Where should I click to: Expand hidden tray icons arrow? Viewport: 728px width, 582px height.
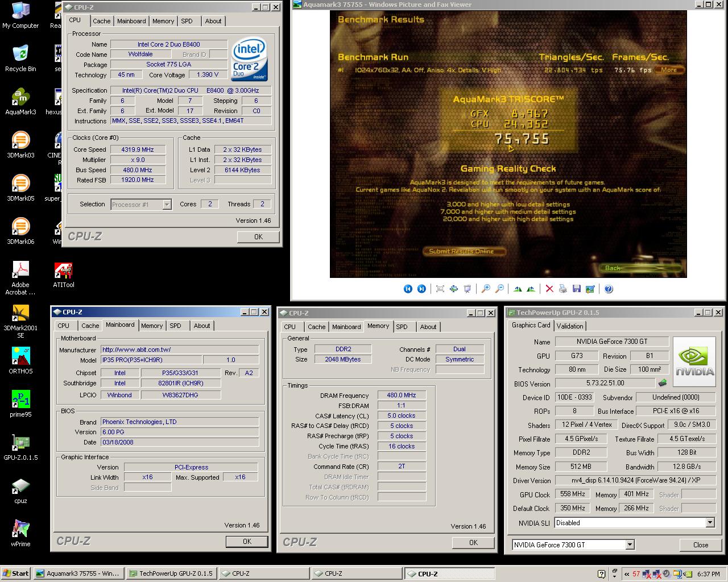[627, 574]
